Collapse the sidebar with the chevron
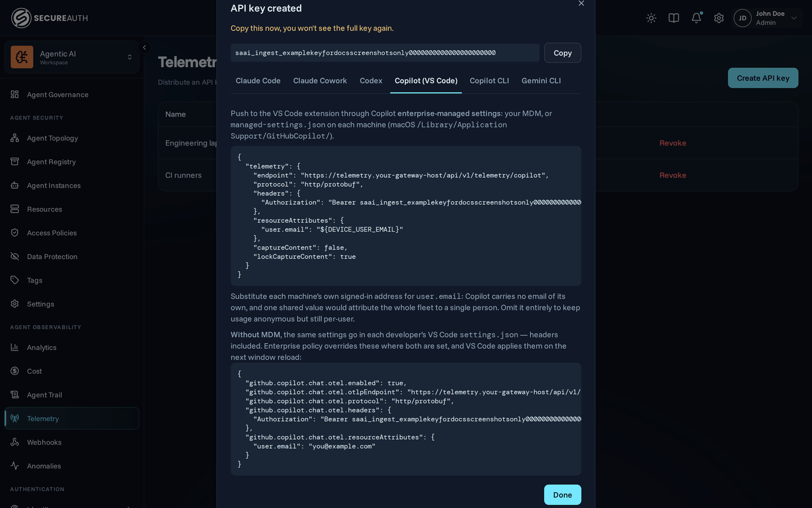 (144, 47)
